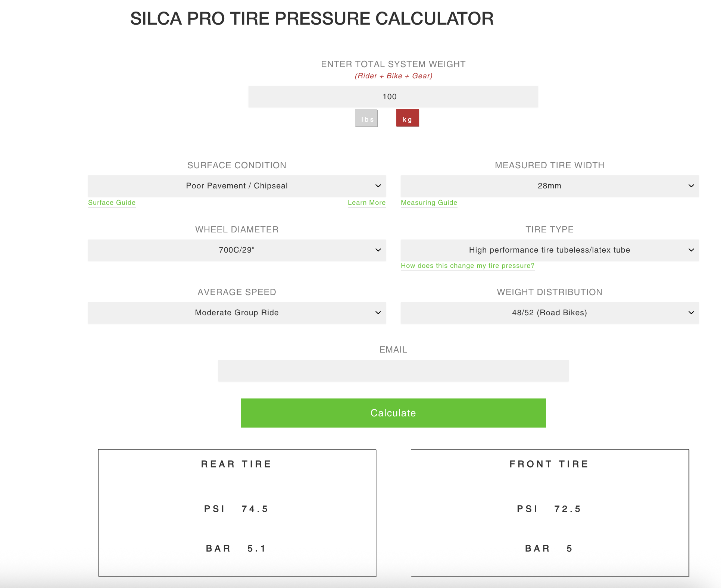The image size is (721, 588).
Task: Click the Moderate Group Ride chevron arrow
Action: click(378, 313)
